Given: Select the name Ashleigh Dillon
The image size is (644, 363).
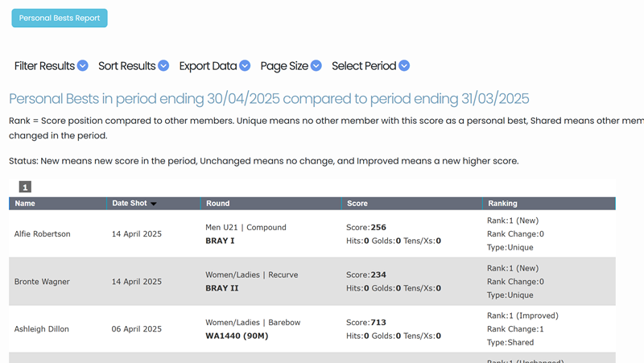Looking at the screenshot, I should [42, 329].
